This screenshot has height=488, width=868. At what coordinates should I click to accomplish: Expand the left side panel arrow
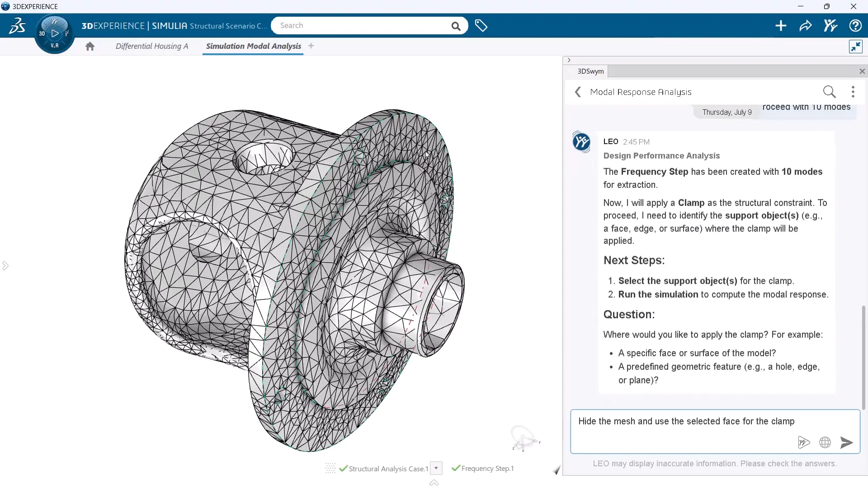pyautogui.click(x=5, y=266)
